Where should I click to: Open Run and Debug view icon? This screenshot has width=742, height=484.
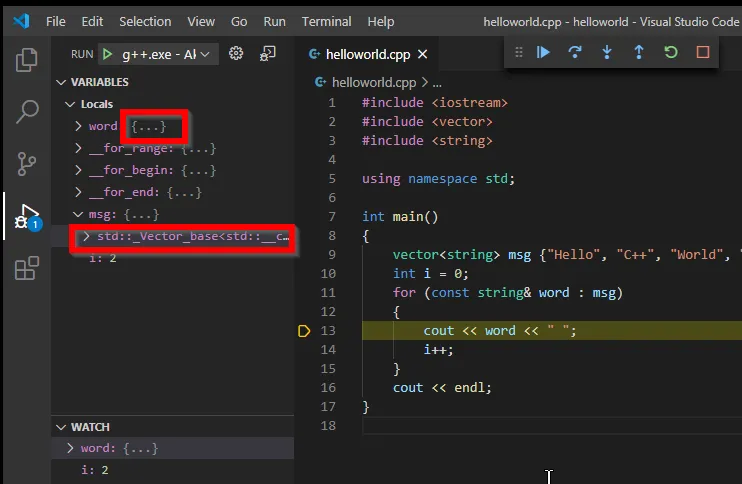[27, 217]
